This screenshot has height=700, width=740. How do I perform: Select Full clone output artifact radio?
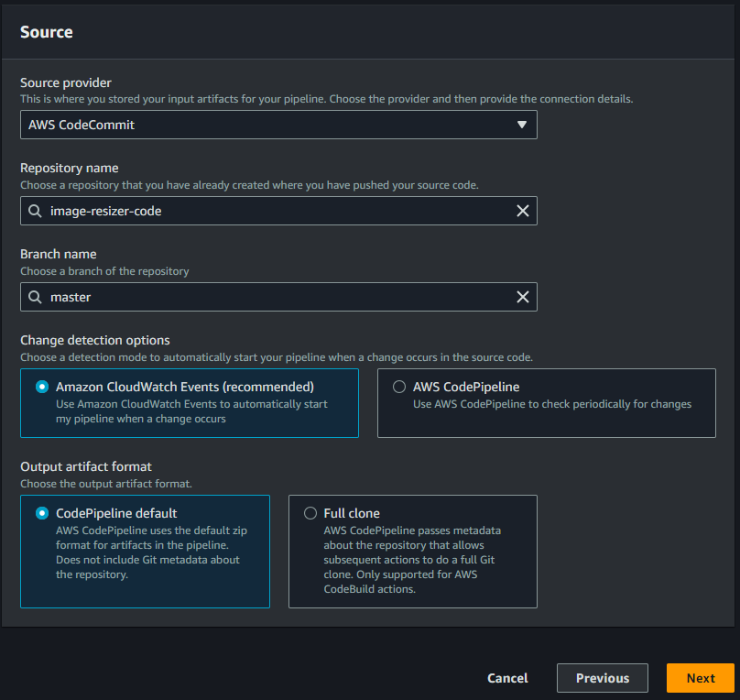[310, 513]
